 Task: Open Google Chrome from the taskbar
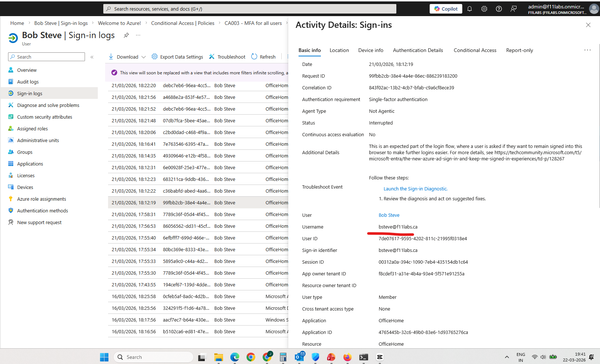click(251, 357)
